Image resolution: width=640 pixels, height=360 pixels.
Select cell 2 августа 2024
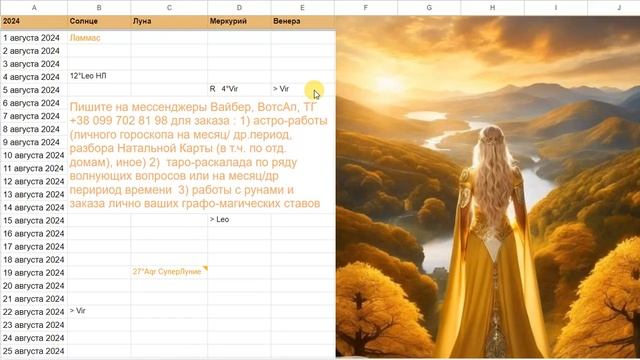34,51
